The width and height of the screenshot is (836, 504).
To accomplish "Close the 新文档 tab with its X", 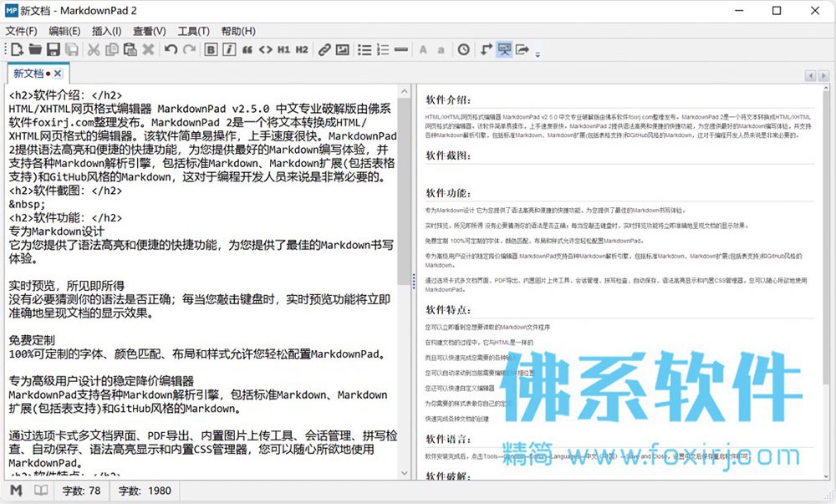I will (x=59, y=74).
